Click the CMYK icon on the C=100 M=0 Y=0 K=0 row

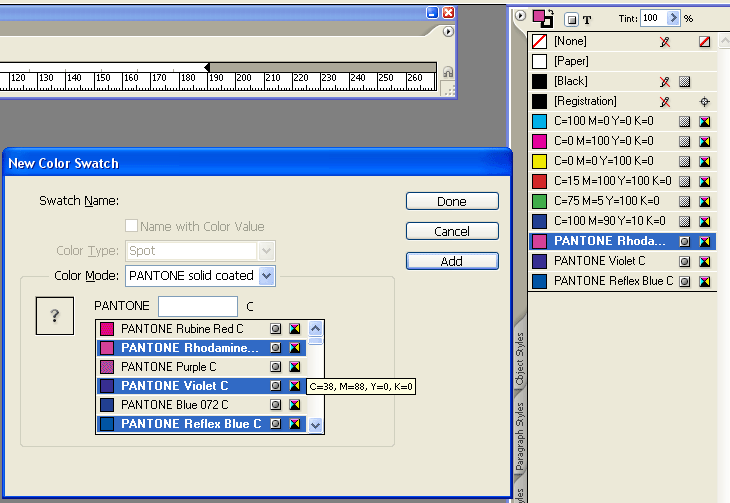coord(705,122)
